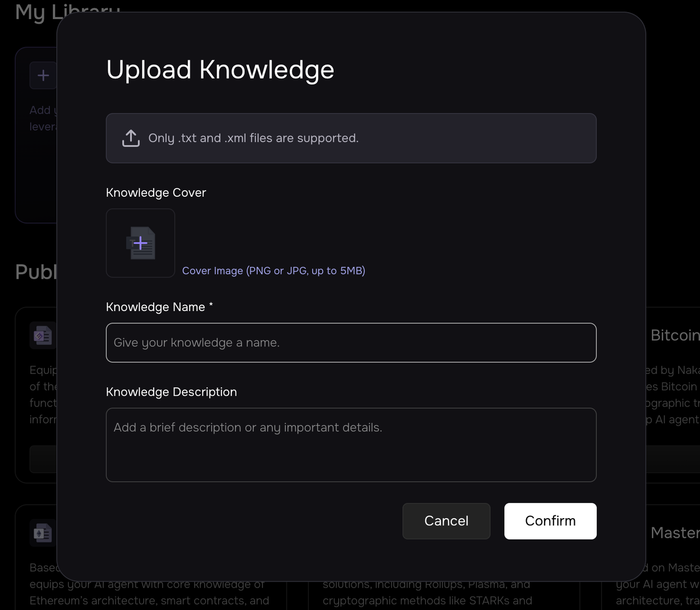Click the document icon left of the Bitcoin row
The image size is (700, 610).
tap(43, 336)
